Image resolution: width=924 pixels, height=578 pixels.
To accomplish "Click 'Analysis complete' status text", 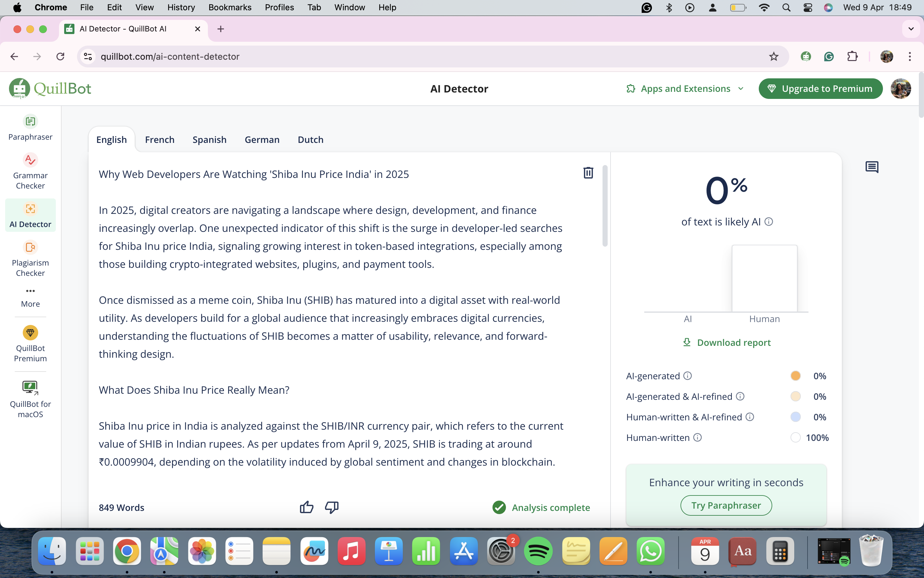I will pos(551,507).
